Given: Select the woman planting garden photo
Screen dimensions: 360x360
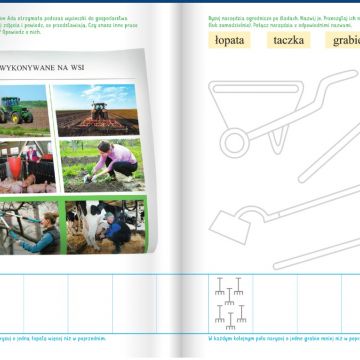Looking at the screenshot, I should pyautogui.click(x=102, y=165).
